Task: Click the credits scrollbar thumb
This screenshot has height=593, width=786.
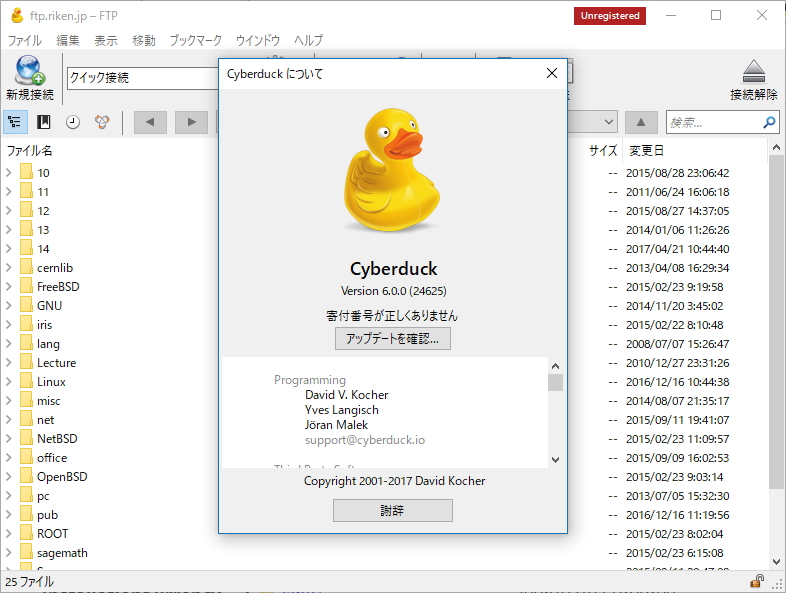Action: point(555,382)
